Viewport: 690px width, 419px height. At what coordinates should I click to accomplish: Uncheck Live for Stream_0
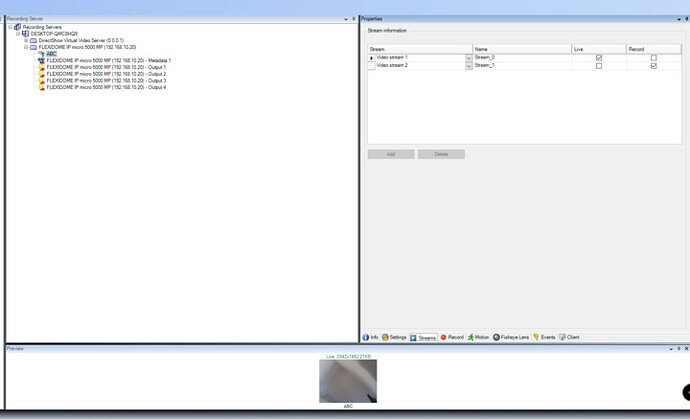[x=599, y=58]
